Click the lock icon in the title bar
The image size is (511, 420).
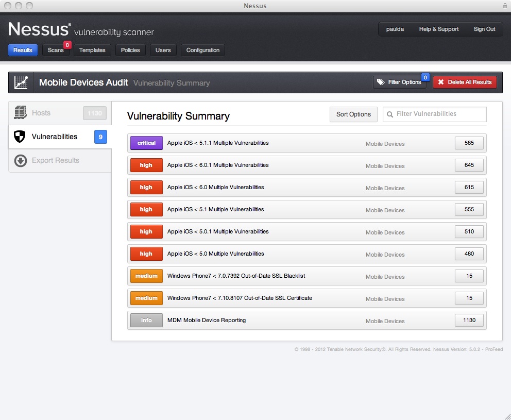tap(504, 6)
